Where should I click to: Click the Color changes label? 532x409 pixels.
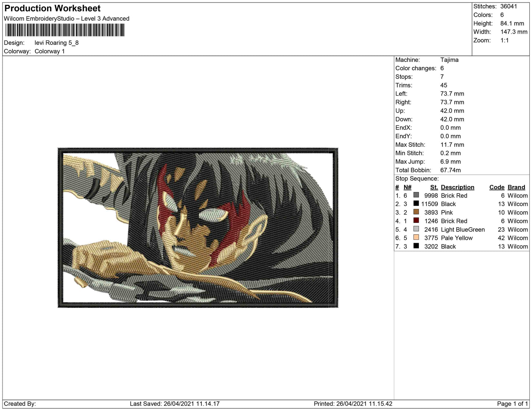(416, 68)
